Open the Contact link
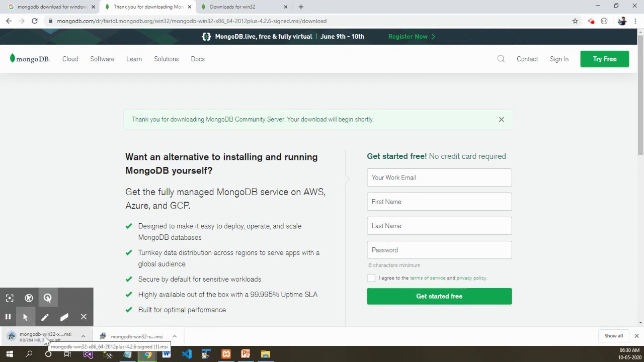The image size is (644, 362). pyautogui.click(x=527, y=59)
